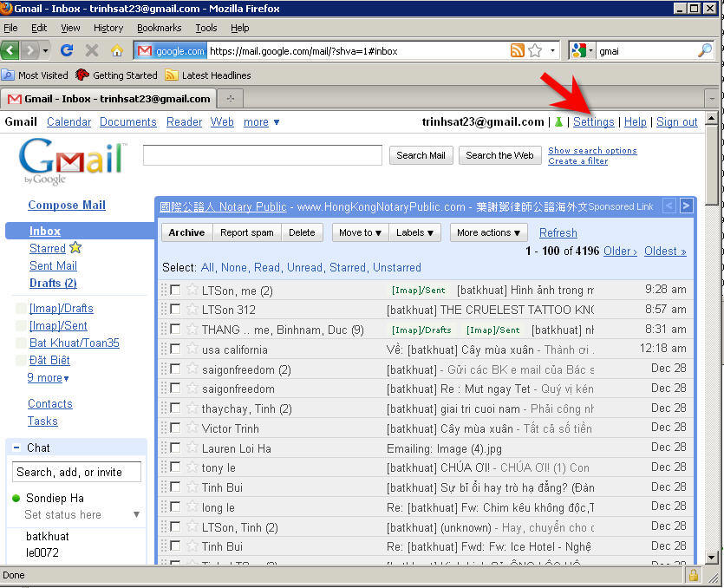The height and width of the screenshot is (588, 724).
Task: Go back with the browser Back arrow
Action: 10,50
